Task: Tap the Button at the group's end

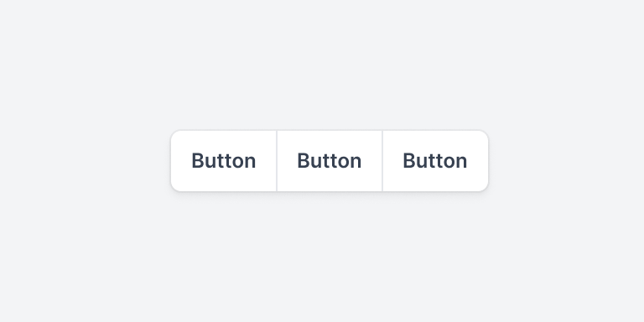Action: tap(435, 161)
